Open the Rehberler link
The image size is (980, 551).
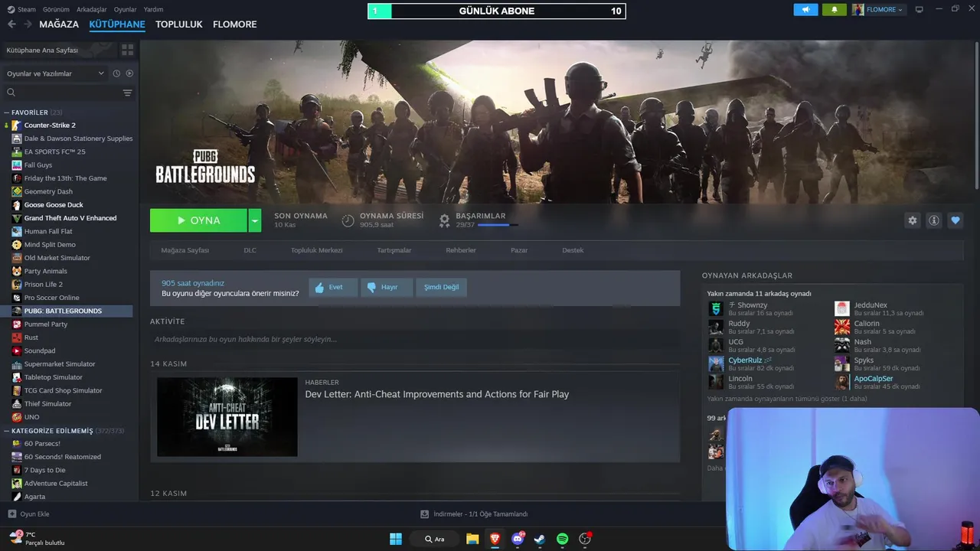pyautogui.click(x=461, y=250)
